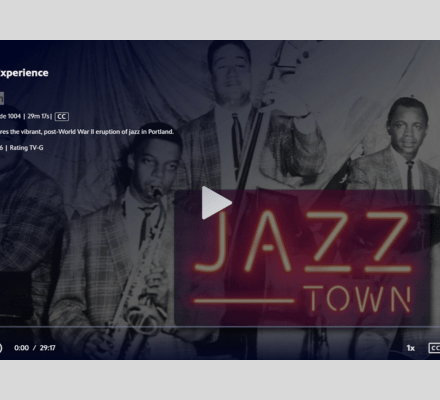Image resolution: width=440 pixels, height=400 pixels.
Task: Click the 29:17 total duration readout
Action: click(47, 348)
